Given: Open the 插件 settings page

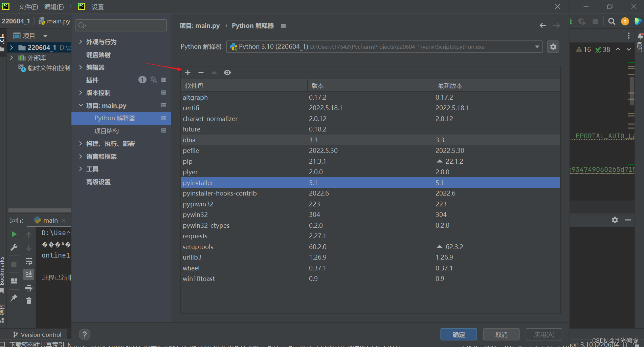Looking at the screenshot, I should (x=92, y=80).
